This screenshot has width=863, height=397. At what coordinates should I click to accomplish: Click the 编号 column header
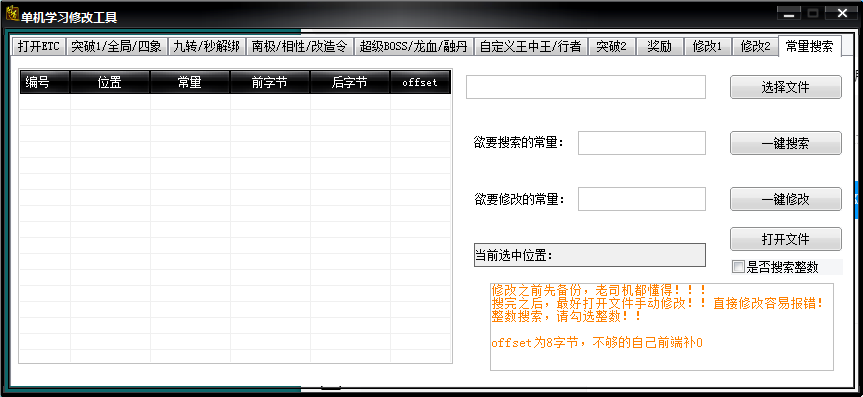[x=45, y=83]
